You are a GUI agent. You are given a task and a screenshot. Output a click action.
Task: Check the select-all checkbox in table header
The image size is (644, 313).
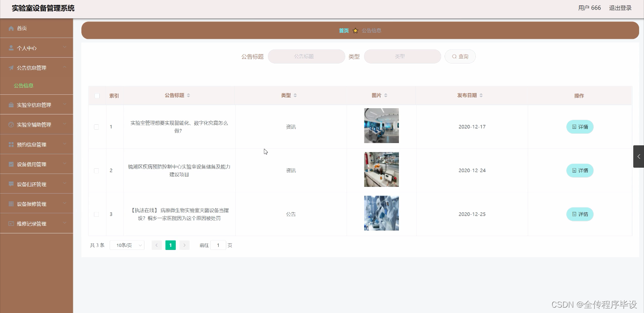point(97,96)
